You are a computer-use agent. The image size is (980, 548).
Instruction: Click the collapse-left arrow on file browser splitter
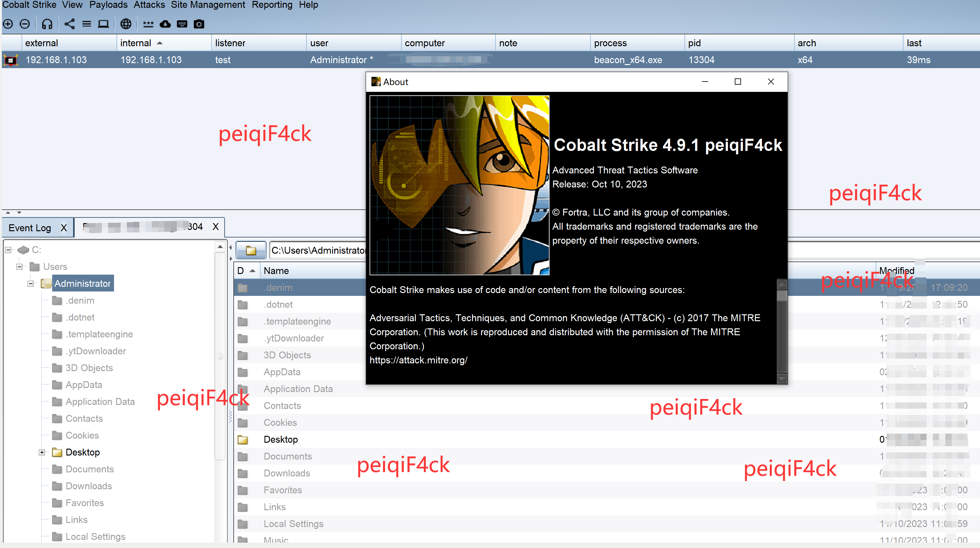click(x=230, y=248)
